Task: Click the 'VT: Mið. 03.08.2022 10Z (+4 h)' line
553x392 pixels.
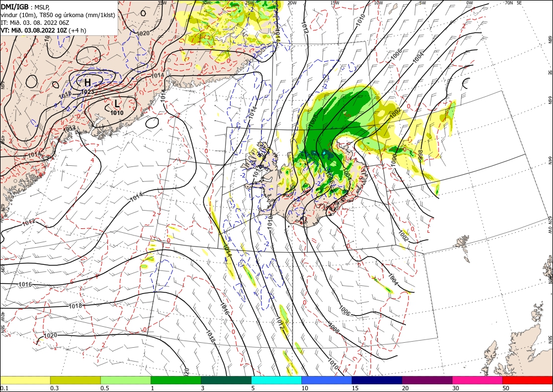Action: click(43, 30)
